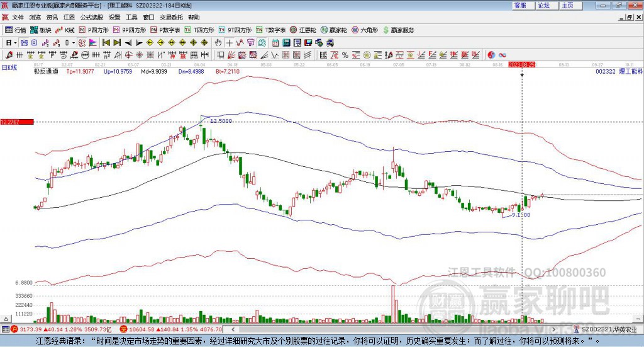Open the 帮助 menu

(194, 17)
